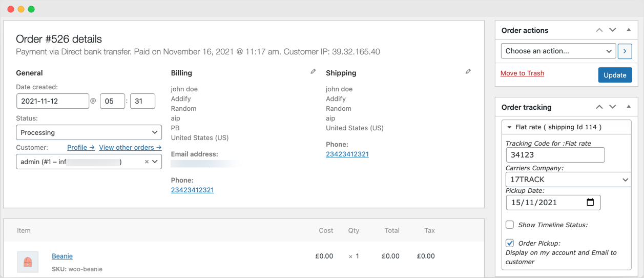Uncheck the Order Pickup checkbox
Screen dimensions: 644x278
(x=510, y=243)
